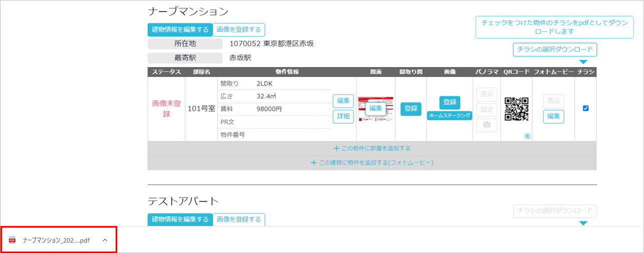Uncheck the チラシ checkbox for 101号室
Screen dimensions: 644x253
[586, 108]
